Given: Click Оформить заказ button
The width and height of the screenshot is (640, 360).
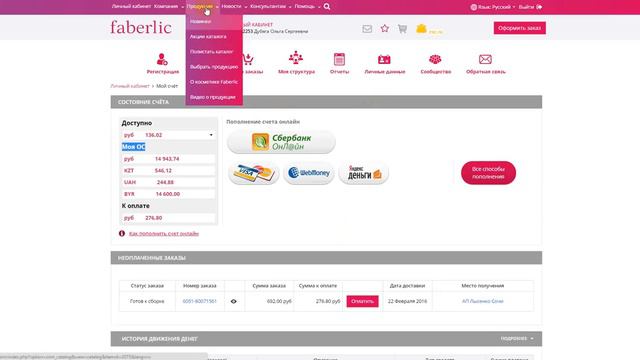Looking at the screenshot, I should pyautogui.click(x=519, y=28).
